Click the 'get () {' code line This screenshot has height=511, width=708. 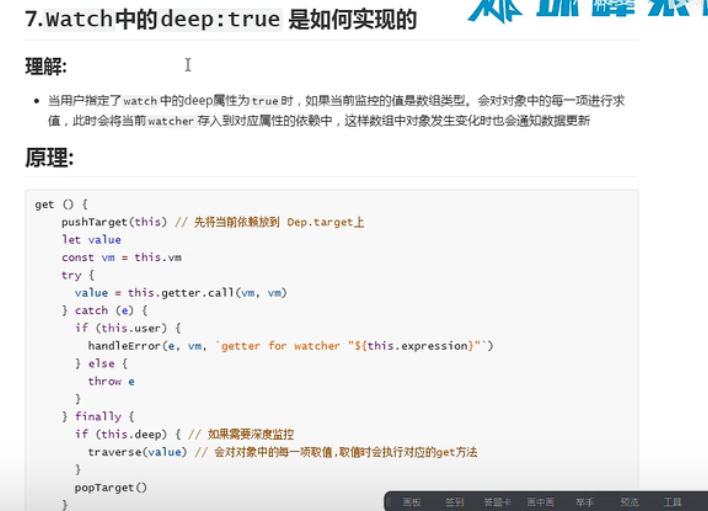[x=61, y=204]
